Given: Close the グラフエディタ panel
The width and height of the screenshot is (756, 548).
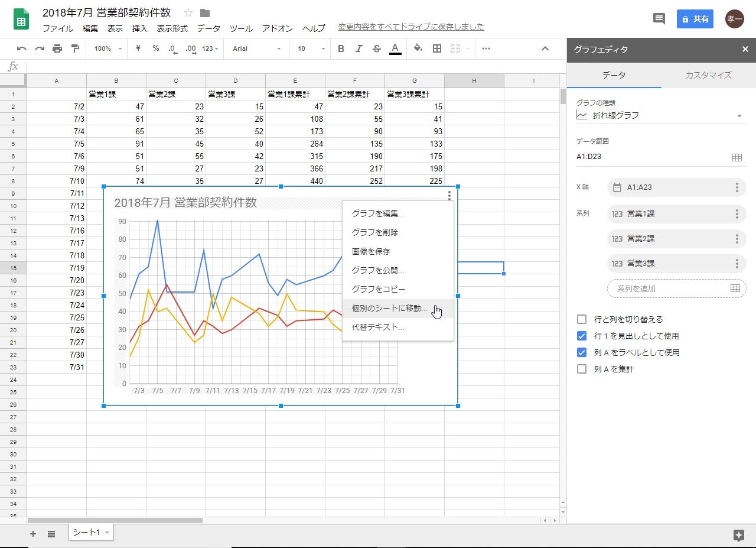Looking at the screenshot, I should 745,50.
